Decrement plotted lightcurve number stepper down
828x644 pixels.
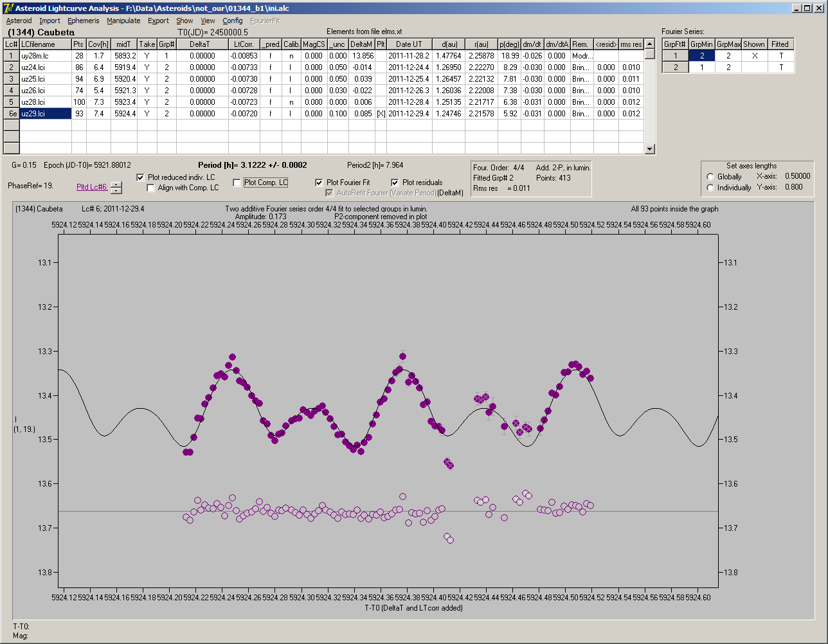click(116, 190)
